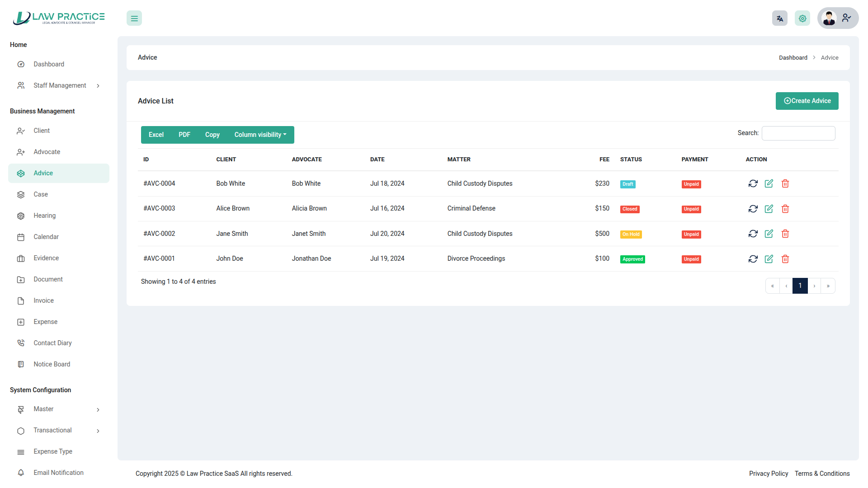Click the refresh status icon for #AVC-0004
Image resolution: width=868 pixels, height=488 pixels.
(753, 183)
